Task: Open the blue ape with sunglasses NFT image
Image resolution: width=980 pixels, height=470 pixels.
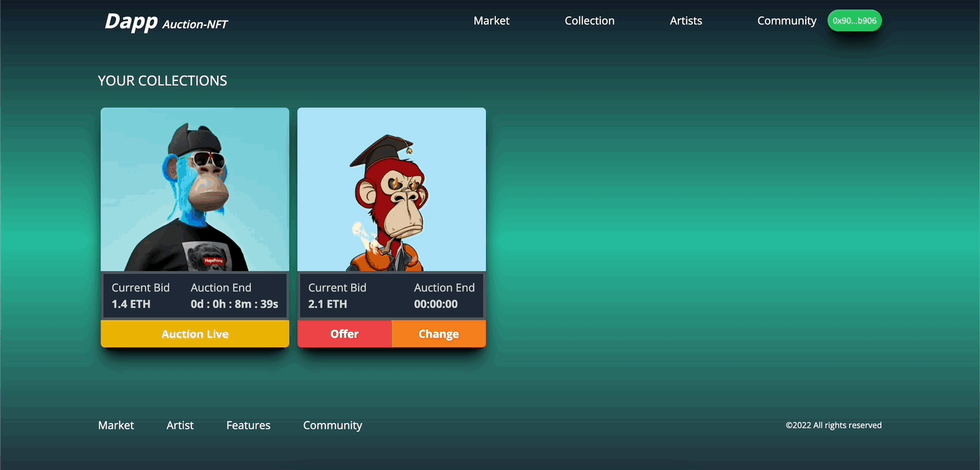Action: click(x=195, y=189)
